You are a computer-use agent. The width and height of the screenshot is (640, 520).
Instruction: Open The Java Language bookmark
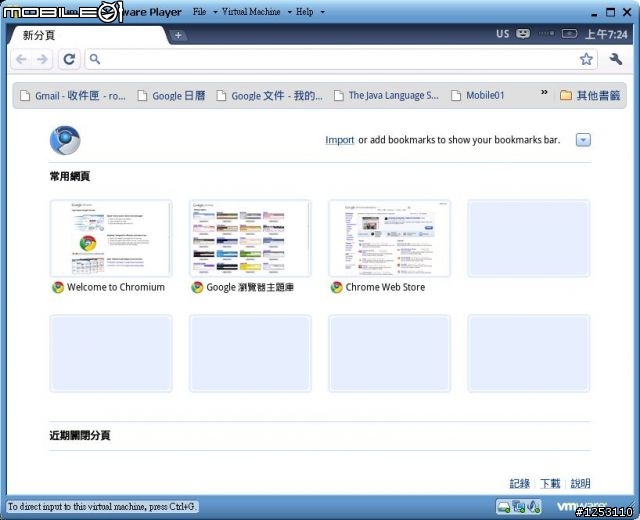pos(386,96)
